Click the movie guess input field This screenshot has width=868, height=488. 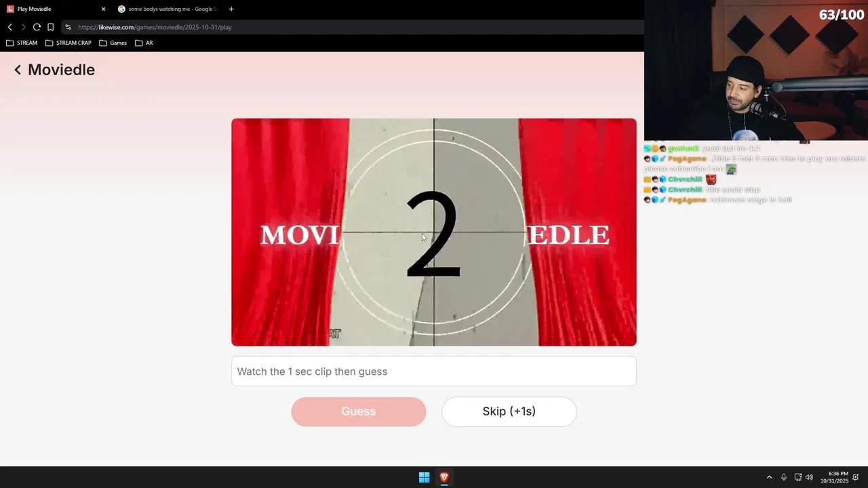point(434,371)
